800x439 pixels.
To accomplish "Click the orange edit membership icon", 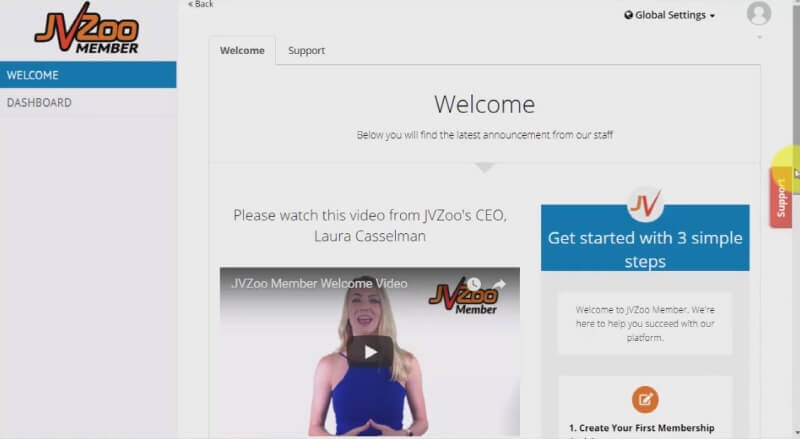I will [x=645, y=399].
